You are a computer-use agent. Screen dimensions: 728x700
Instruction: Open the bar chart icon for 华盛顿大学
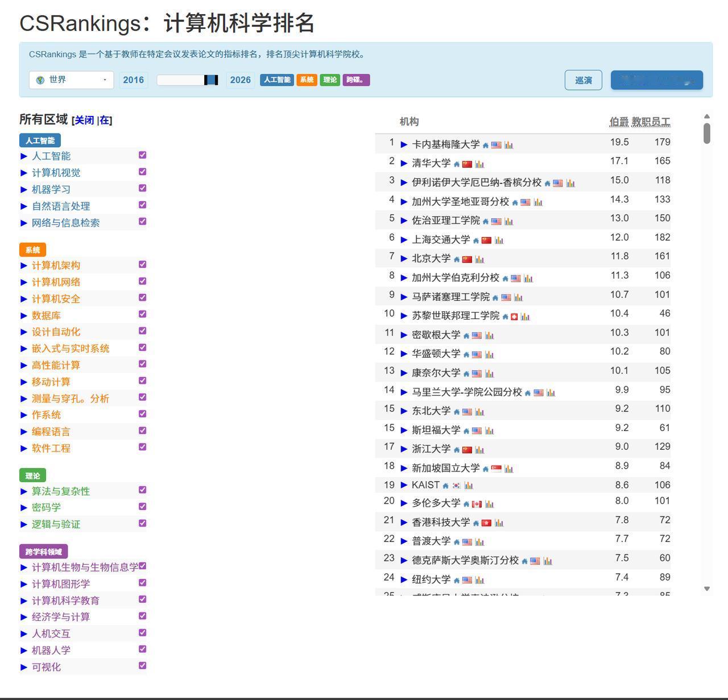489,354
